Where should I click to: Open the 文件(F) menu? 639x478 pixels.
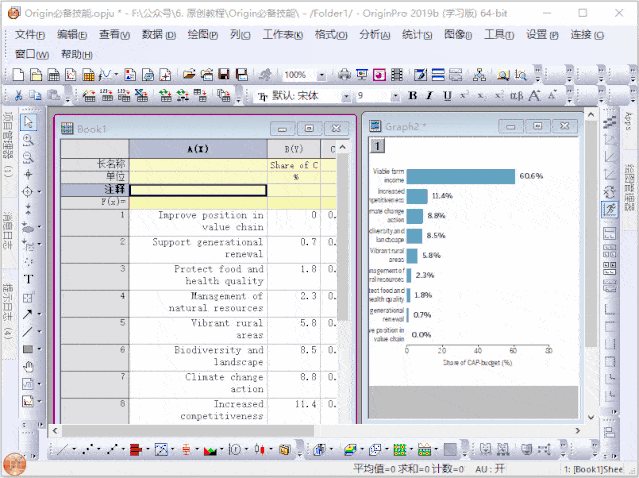pos(30,35)
